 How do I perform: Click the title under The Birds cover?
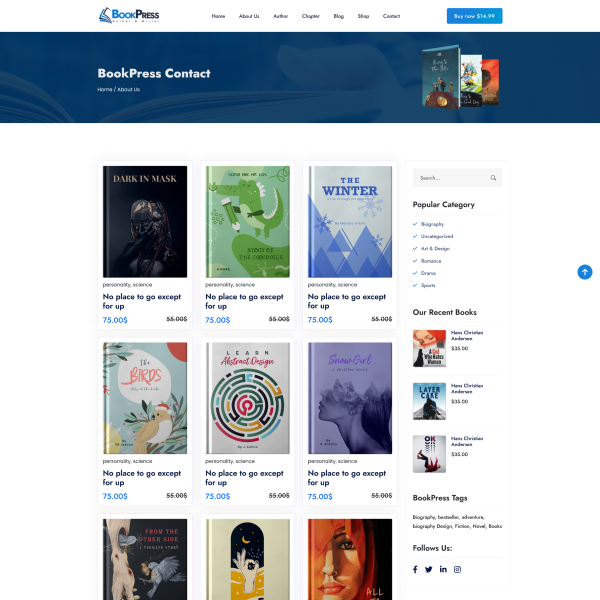pos(142,478)
